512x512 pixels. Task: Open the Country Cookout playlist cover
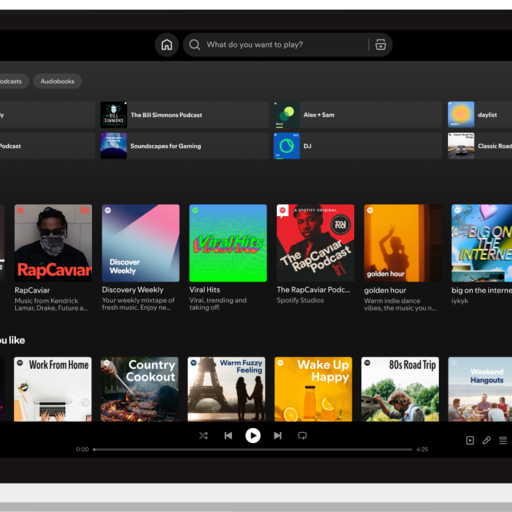[x=140, y=389]
